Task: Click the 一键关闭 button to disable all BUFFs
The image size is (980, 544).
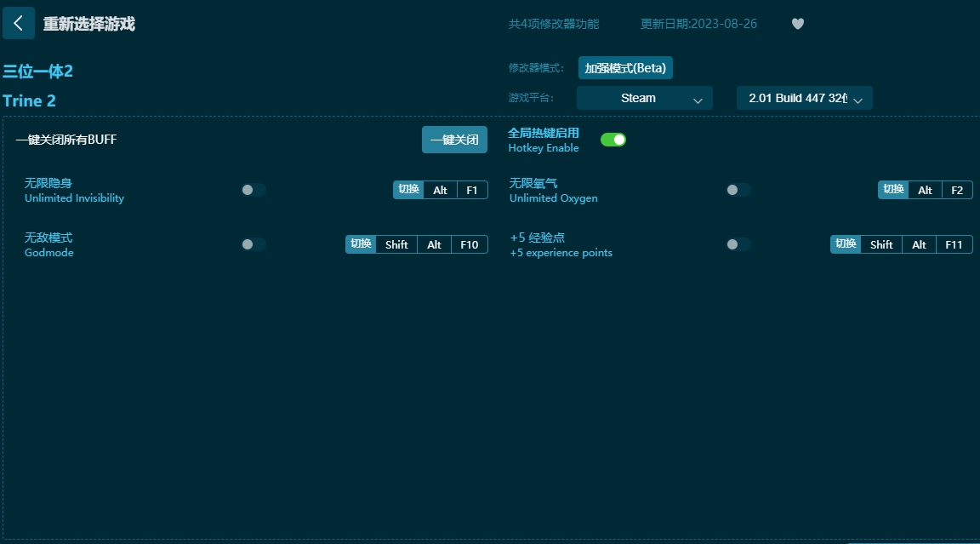Action: (x=454, y=139)
